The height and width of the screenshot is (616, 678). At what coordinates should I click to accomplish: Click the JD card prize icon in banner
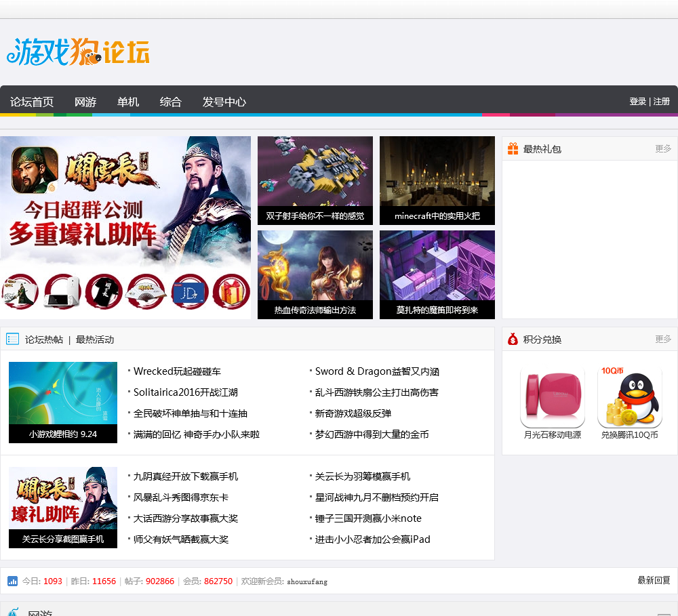pyautogui.click(x=188, y=292)
